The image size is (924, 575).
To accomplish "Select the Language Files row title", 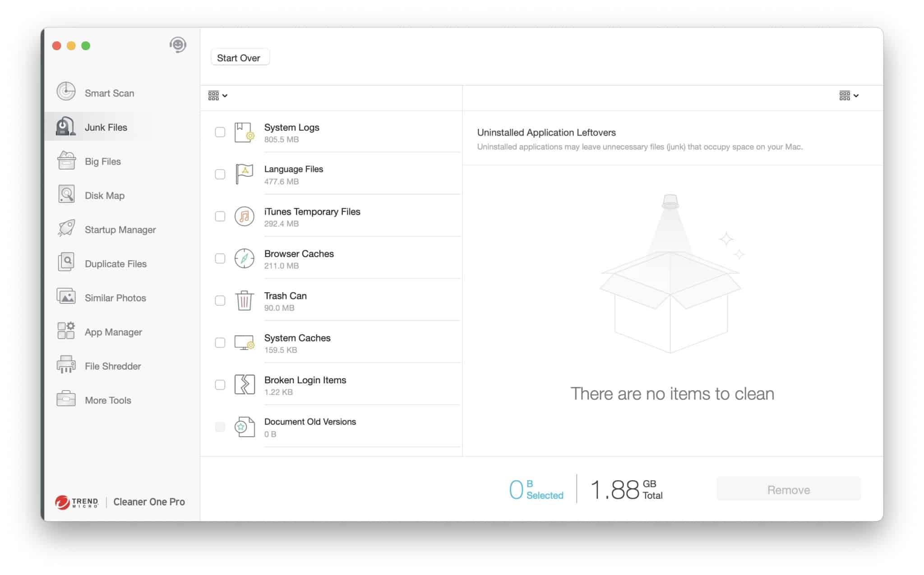I will click(294, 169).
